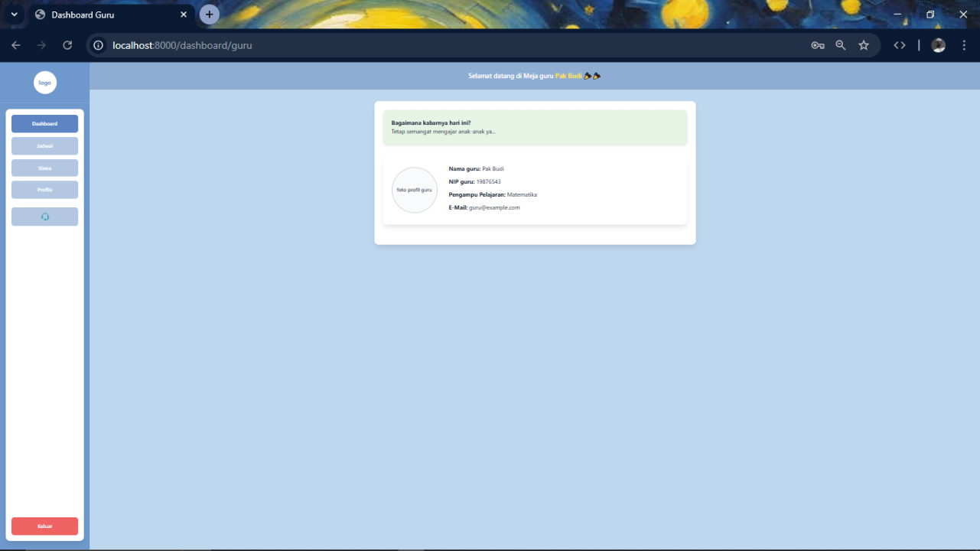Image resolution: width=980 pixels, height=551 pixels.
Task: Select the Siswa menu item
Action: 44,168
